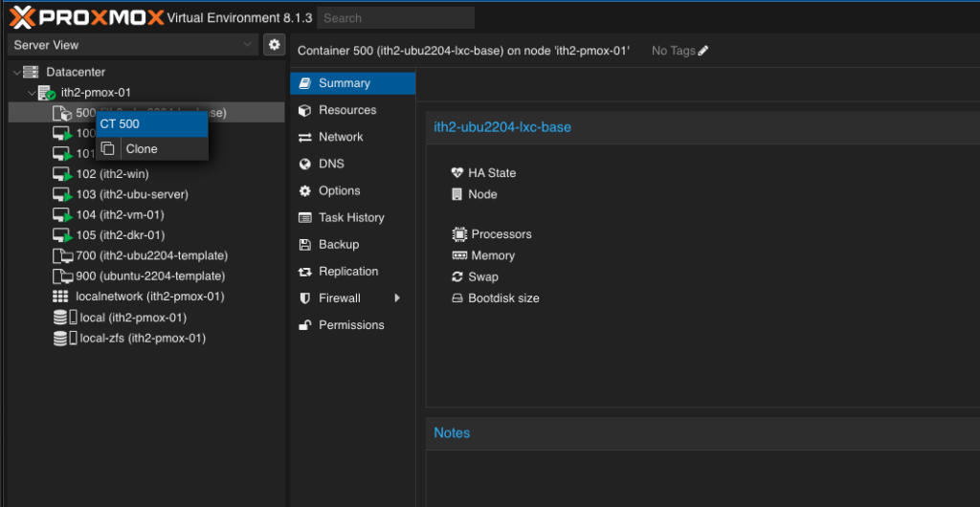Click the Bootdisk size drive icon
The height and width of the screenshot is (507, 980).
457,298
